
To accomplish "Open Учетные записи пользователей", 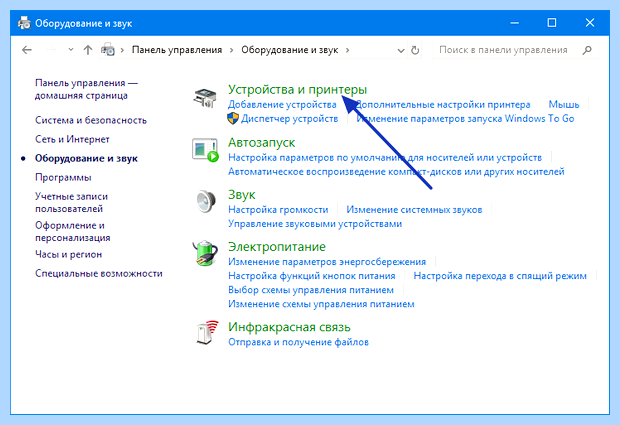I will click(71, 202).
